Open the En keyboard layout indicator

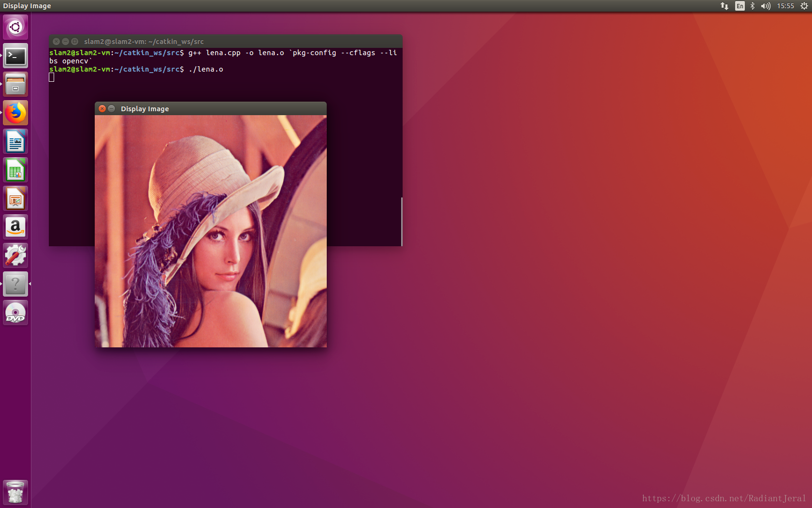click(x=739, y=6)
